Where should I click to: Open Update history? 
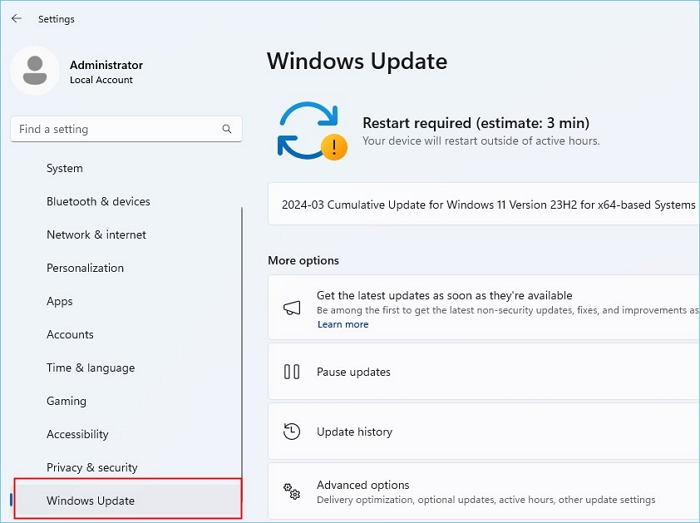tap(484, 432)
